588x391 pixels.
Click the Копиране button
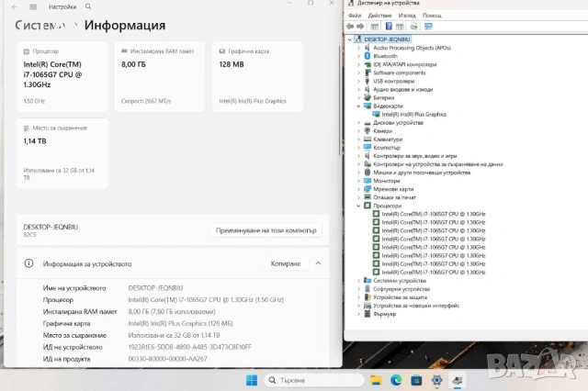[286, 263]
